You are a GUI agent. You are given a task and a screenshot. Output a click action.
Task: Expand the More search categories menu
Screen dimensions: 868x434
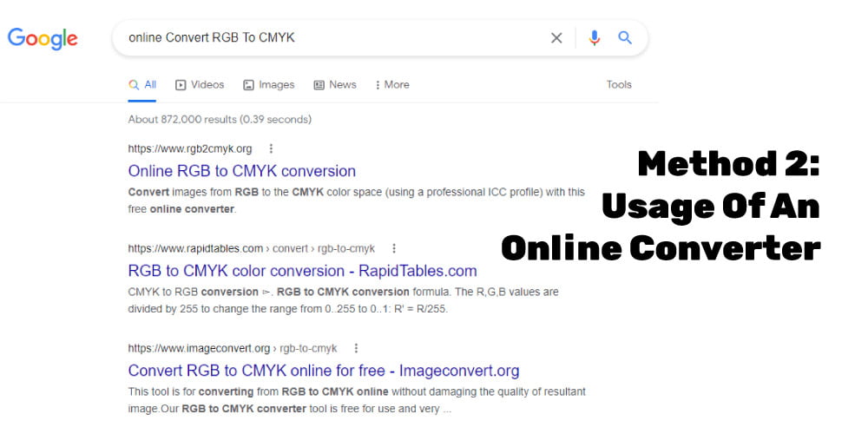pyautogui.click(x=392, y=85)
